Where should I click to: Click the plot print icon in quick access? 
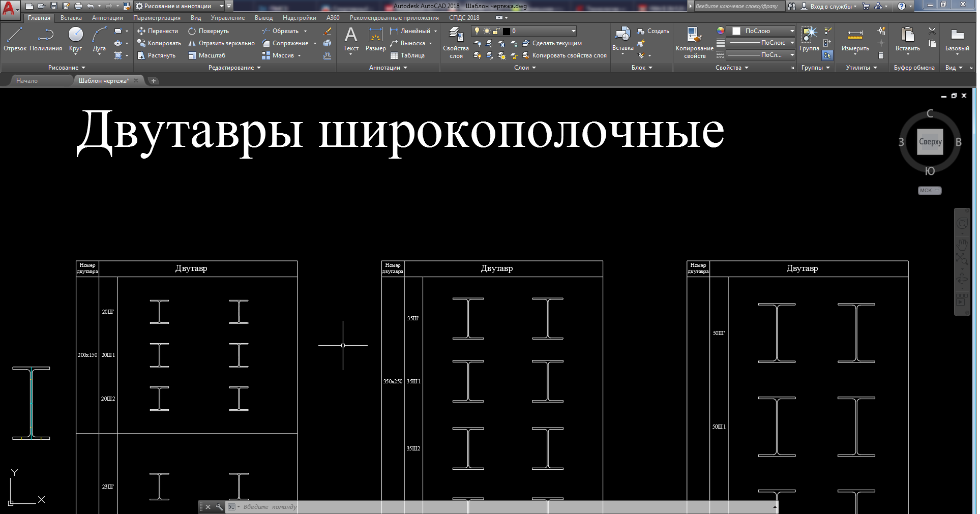click(x=78, y=6)
